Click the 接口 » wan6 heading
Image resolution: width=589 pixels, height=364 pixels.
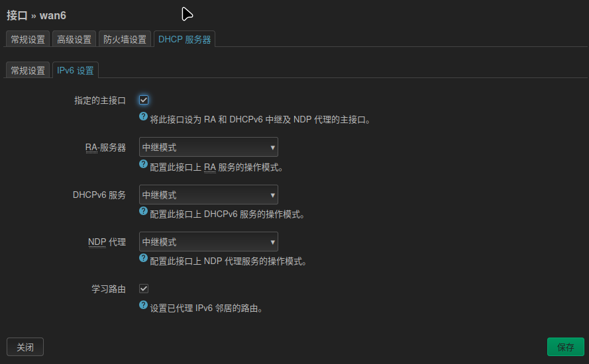pyautogui.click(x=36, y=15)
